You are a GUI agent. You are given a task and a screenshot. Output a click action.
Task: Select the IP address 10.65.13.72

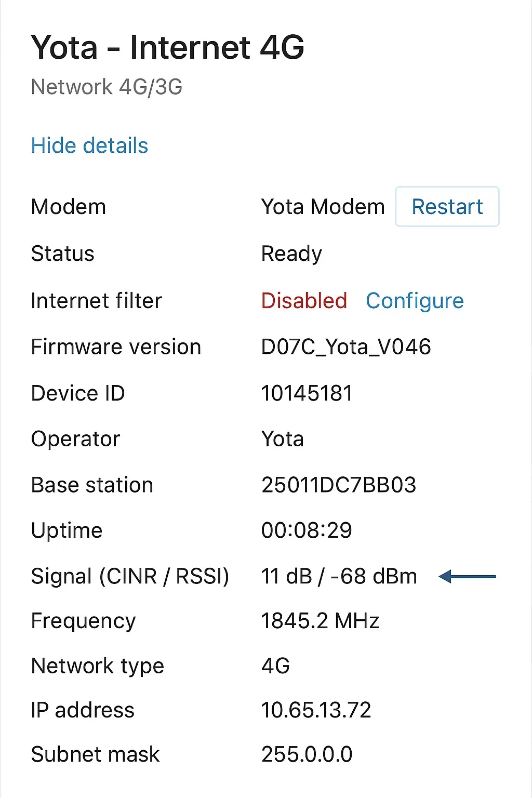316,710
